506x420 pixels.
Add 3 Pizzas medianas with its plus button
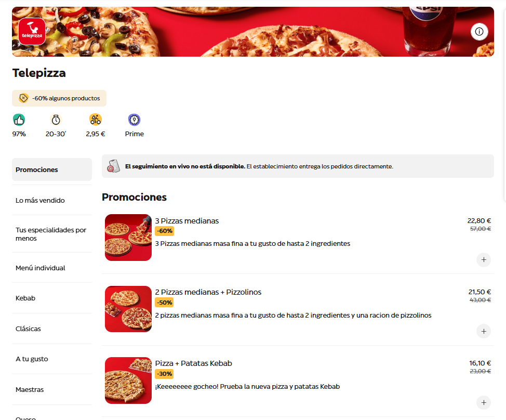click(x=484, y=259)
